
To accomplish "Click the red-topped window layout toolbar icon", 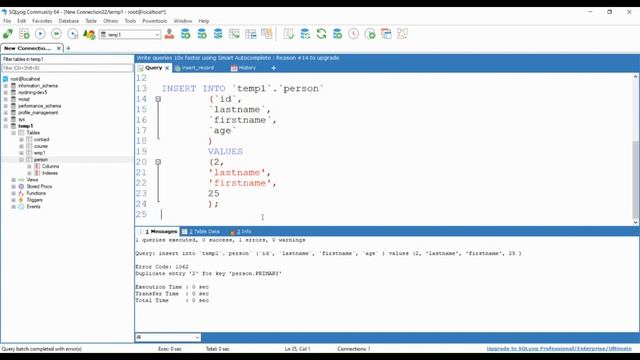I will point(386,34).
